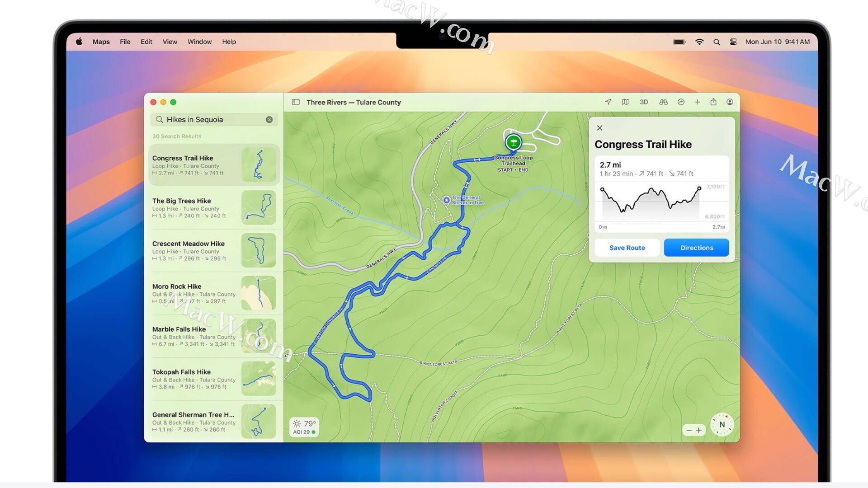Open Crescent Meadow Hike map thumbnail
Screen dimensions: 868x488
[259, 250]
